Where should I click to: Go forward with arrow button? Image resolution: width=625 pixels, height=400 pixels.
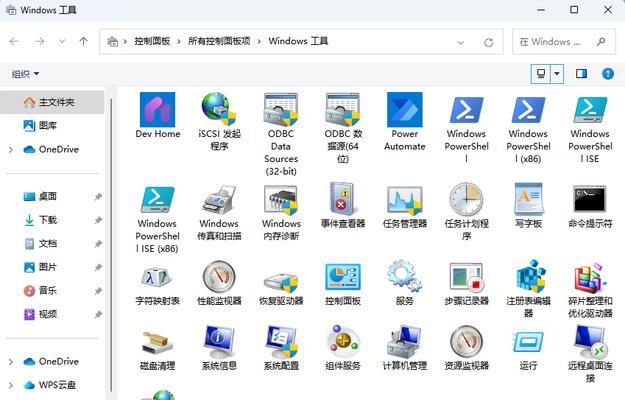[39, 41]
